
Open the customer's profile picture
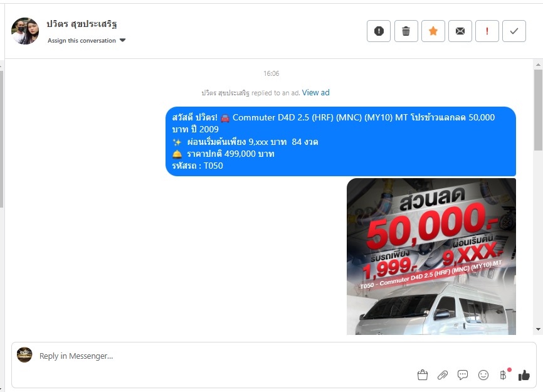[25, 31]
